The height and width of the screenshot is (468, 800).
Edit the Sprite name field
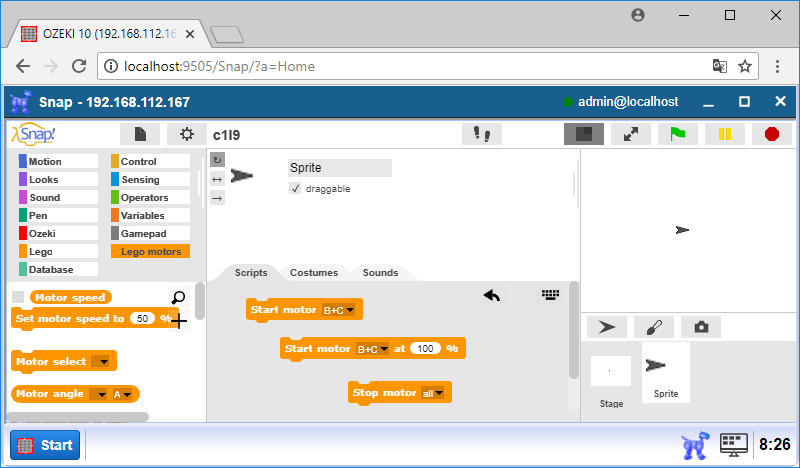tap(340, 168)
